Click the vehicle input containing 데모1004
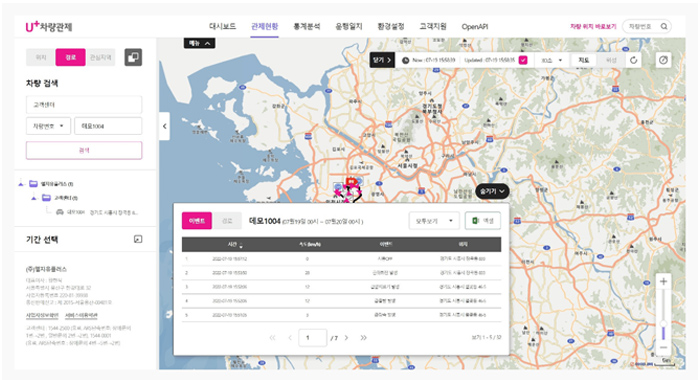Screen dimensions: 700x380 (108, 126)
